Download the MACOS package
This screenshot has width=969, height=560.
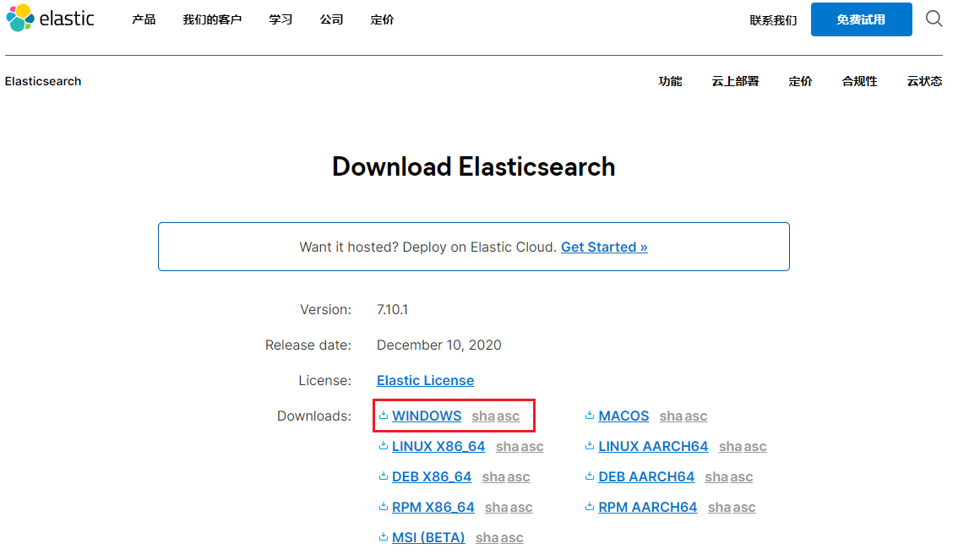click(623, 416)
